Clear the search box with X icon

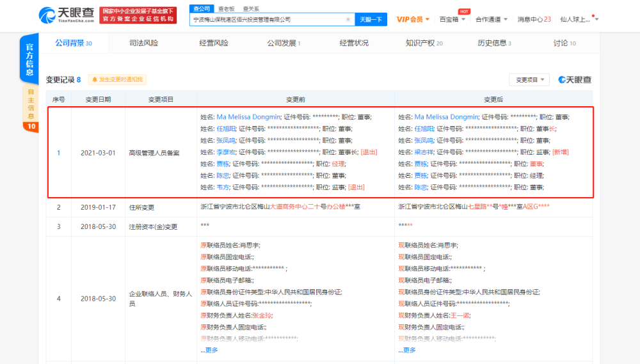click(348, 20)
